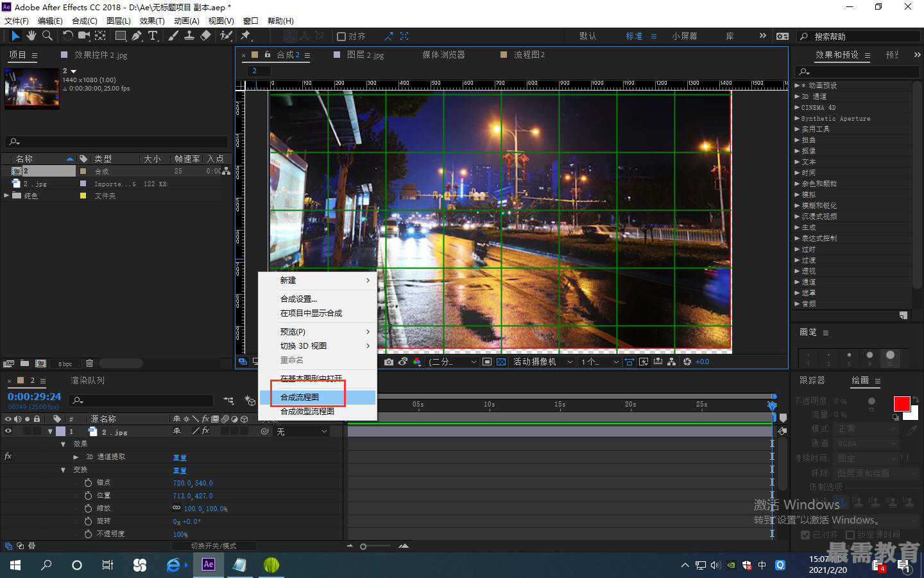Switch to the 标准 workspace
This screenshot has width=924, height=578.
click(x=634, y=37)
